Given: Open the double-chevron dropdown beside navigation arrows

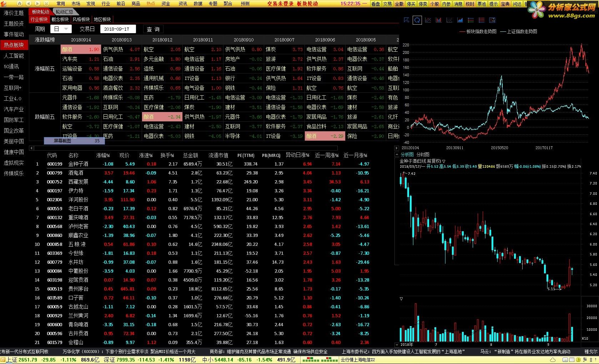Looking at the screenshot, I should click(x=46, y=4).
